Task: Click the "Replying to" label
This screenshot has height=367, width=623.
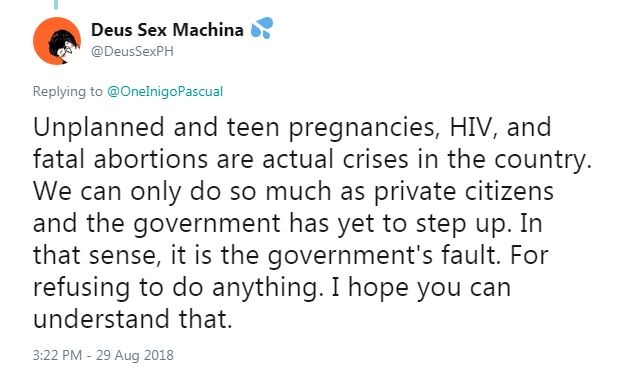Action: coord(68,91)
